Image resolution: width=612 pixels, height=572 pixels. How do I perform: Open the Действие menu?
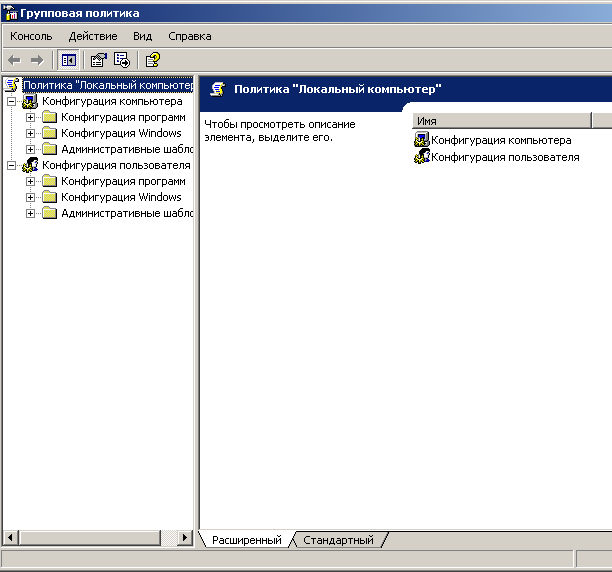pyautogui.click(x=93, y=36)
